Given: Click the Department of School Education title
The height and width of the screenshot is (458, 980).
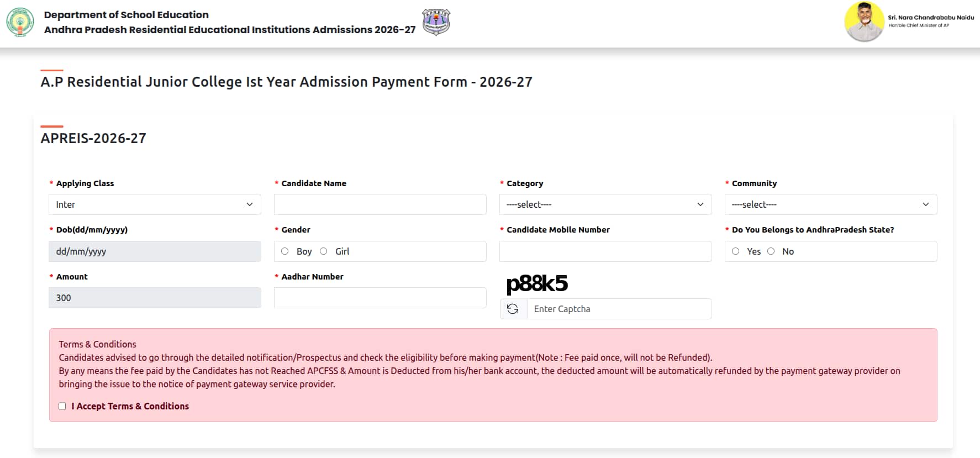Looking at the screenshot, I should (x=127, y=15).
